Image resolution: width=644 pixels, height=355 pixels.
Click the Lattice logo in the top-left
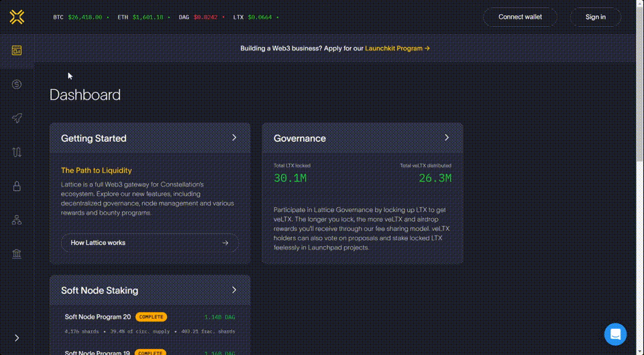[x=17, y=17]
